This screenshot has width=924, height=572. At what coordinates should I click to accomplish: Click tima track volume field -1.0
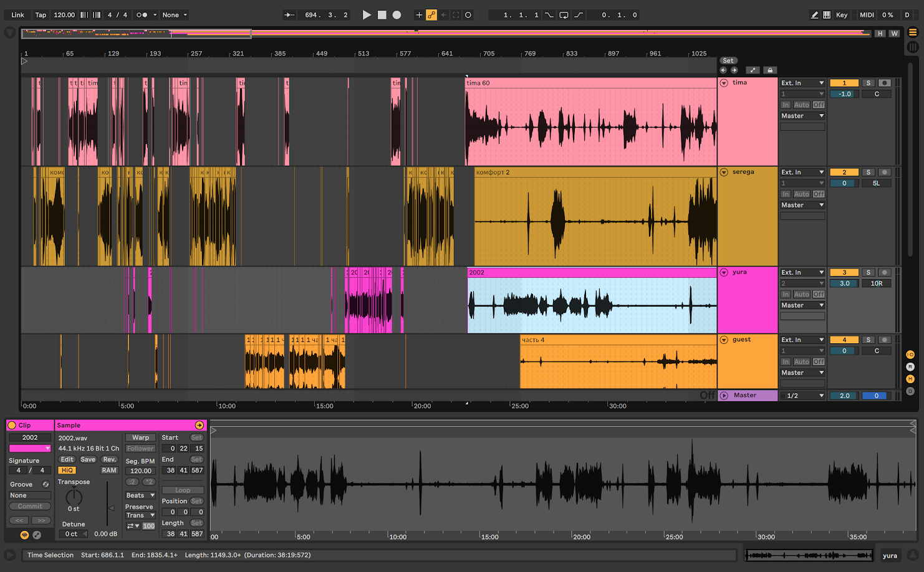pos(844,94)
